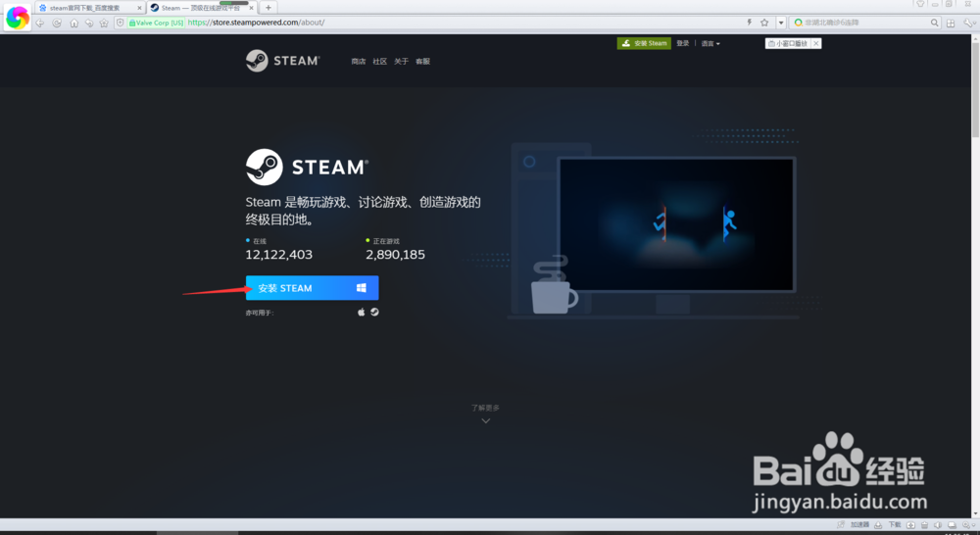This screenshot has width=980, height=535.
Task: Open the 商店 store menu
Action: (x=358, y=62)
